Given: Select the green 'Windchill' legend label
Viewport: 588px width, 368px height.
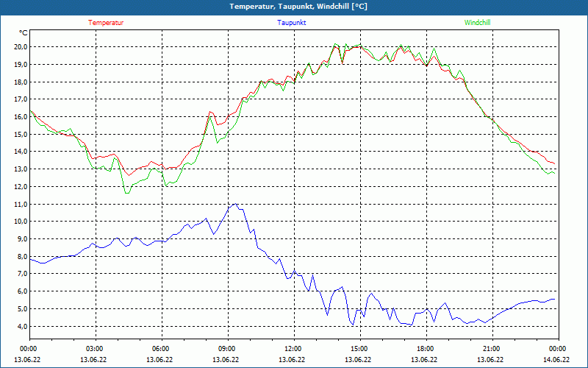Looking at the screenshot, I should (477, 23).
